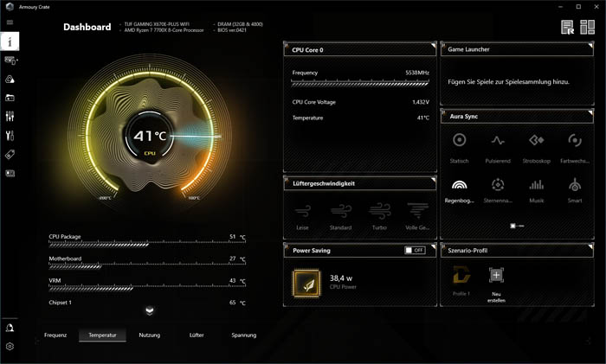The height and width of the screenshot is (364, 606).
Task: Click the 38,4 w CPU Power value
Action: pos(341,278)
